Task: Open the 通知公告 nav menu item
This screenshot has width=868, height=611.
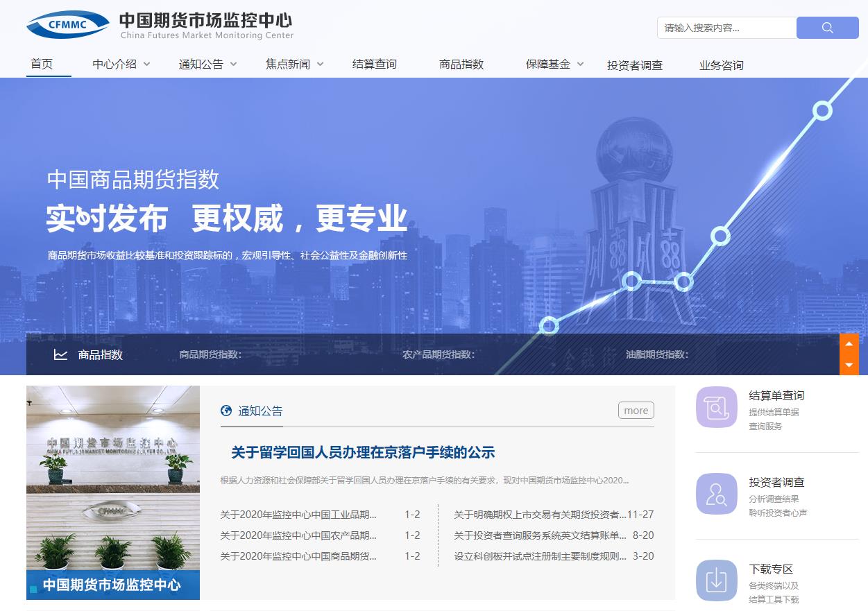Action: tap(201, 64)
